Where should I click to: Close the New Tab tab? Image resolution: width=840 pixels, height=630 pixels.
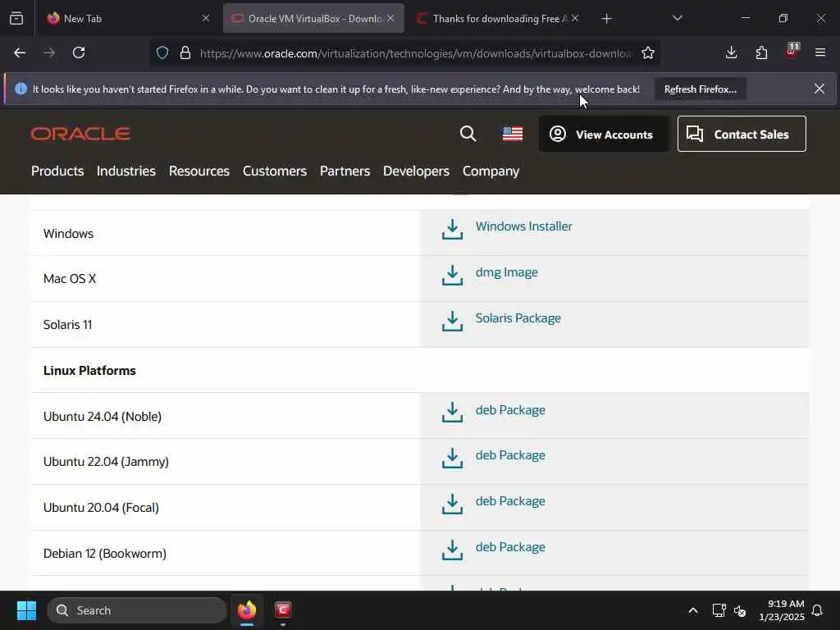[206, 19]
